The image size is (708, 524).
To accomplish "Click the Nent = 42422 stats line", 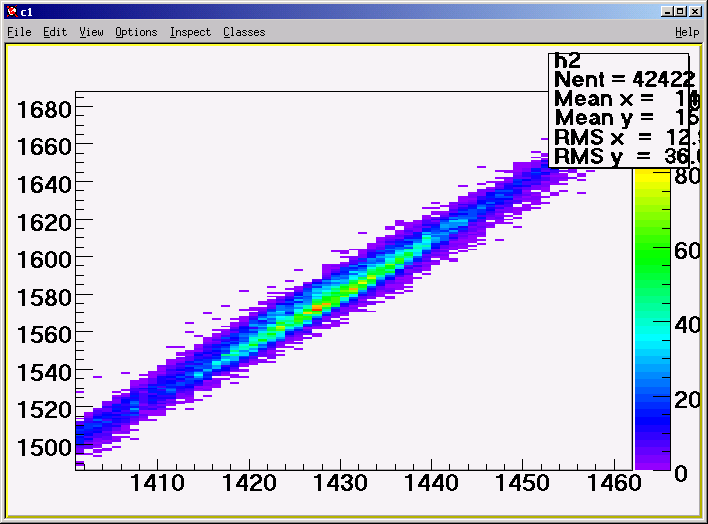I will tap(624, 80).
